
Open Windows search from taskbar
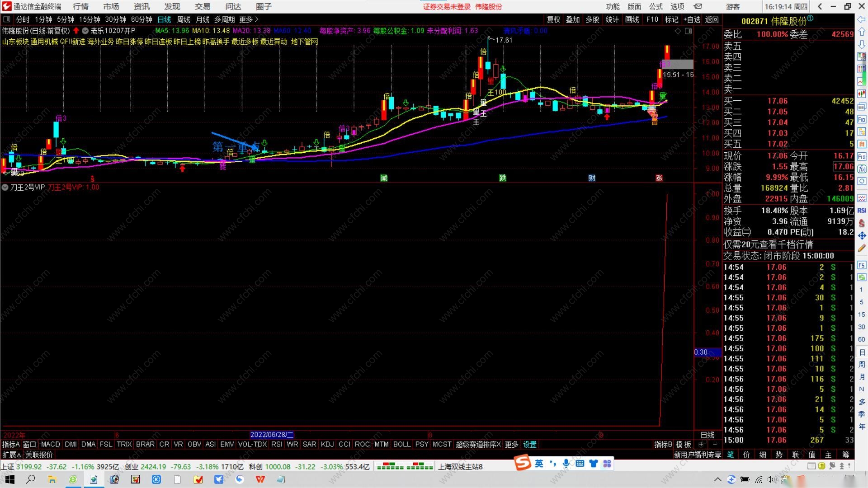tap(30, 479)
